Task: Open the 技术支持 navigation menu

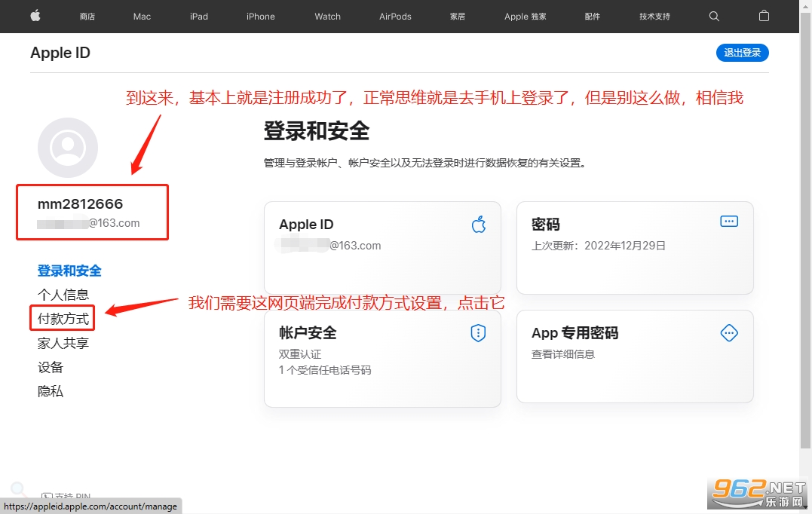Action: coord(654,16)
